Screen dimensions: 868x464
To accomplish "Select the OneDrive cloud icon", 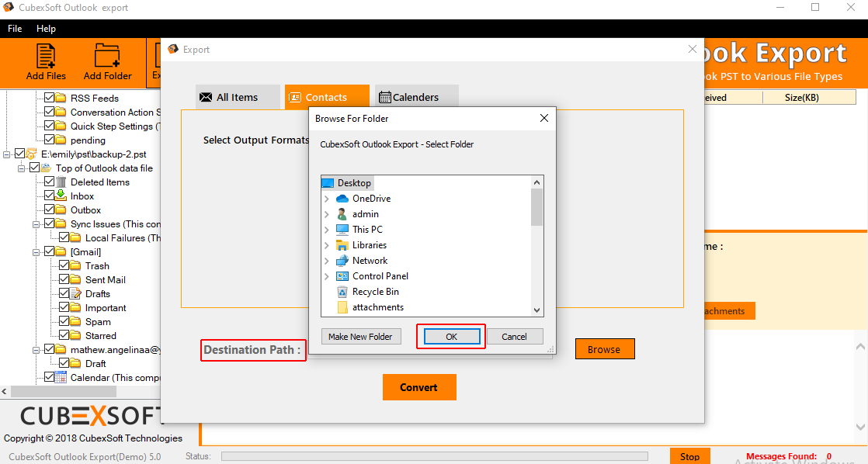I will point(342,199).
